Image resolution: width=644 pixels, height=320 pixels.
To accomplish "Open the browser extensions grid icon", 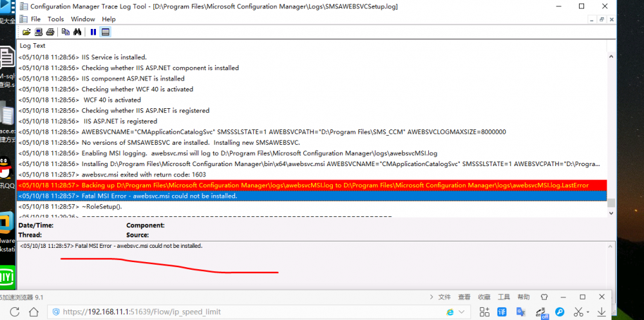I will 484,312.
